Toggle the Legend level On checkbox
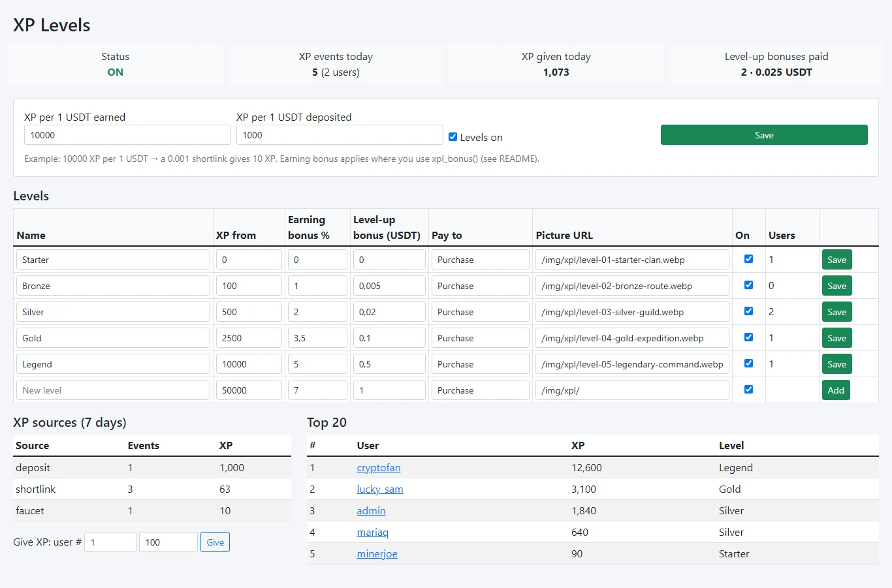892x588 pixels. coord(748,364)
